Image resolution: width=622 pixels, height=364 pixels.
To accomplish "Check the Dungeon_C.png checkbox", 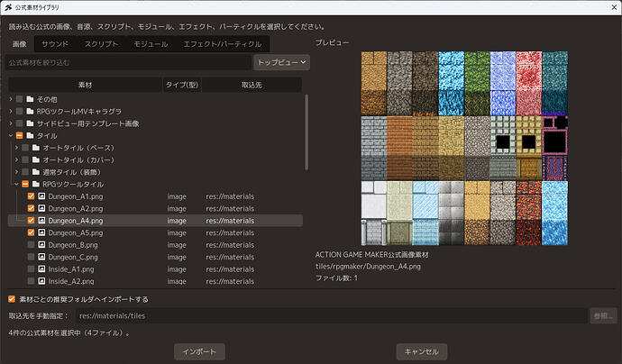I will pyautogui.click(x=31, y=257).
